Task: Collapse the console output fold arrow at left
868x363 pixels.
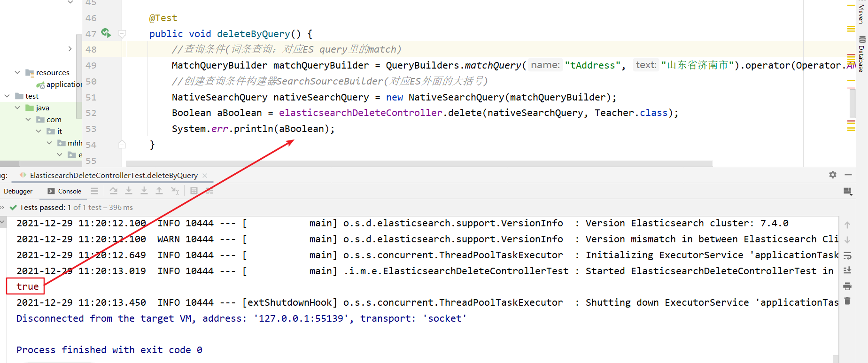Action: click(3, 221)
